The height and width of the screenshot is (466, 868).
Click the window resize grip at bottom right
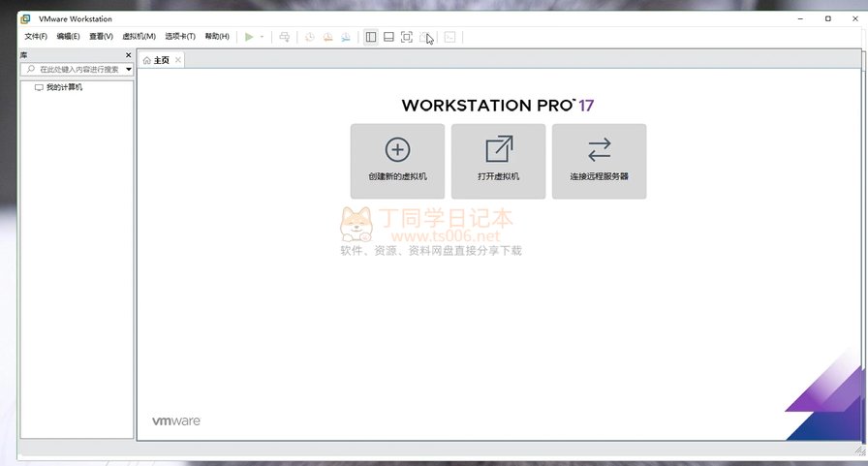pos(860,451)
